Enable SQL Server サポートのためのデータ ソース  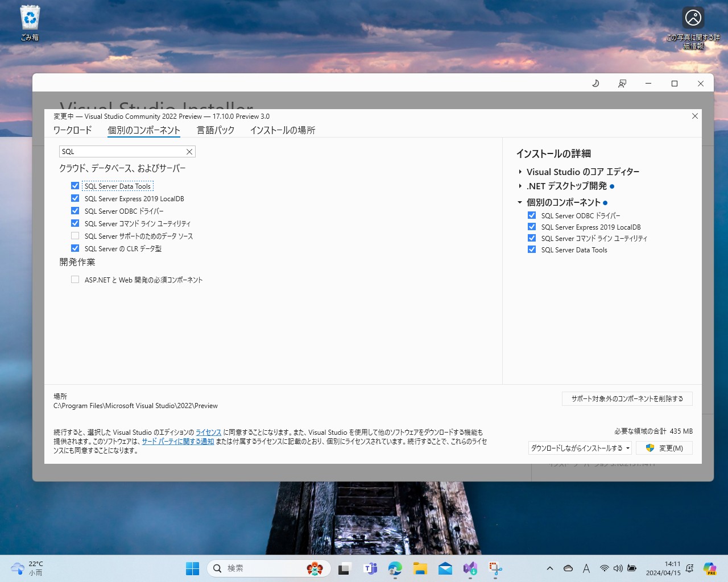point(75,236)
